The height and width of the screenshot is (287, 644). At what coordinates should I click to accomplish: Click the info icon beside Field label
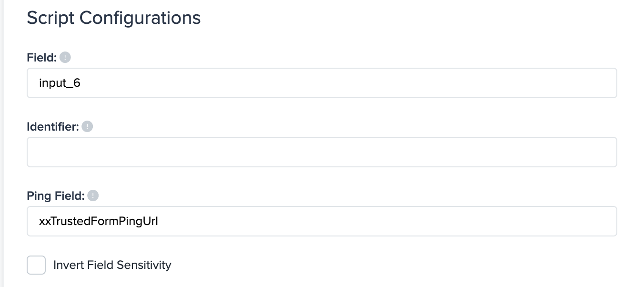point(65,58)
